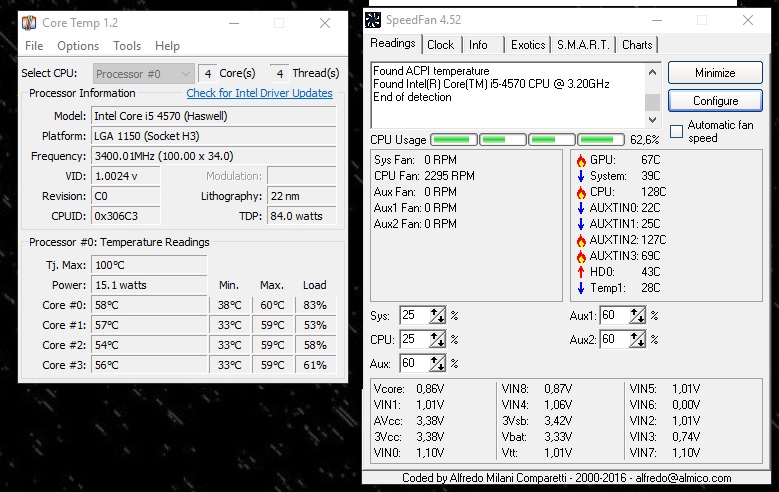This screenshot has width=779, height=492.
Task: Click the Aux1 speed value field
Action: tap(615, 315)
